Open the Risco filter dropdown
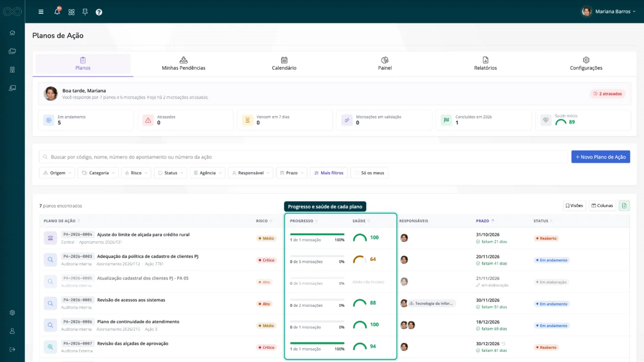The width and height of the screenshot is (644, 362). [x=136, y=173]
